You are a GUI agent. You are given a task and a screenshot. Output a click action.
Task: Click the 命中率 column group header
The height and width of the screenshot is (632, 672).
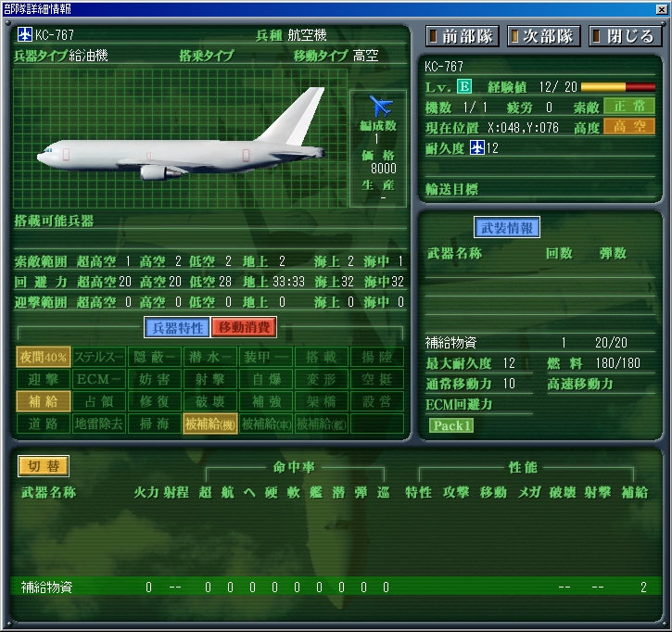(294, 467)
